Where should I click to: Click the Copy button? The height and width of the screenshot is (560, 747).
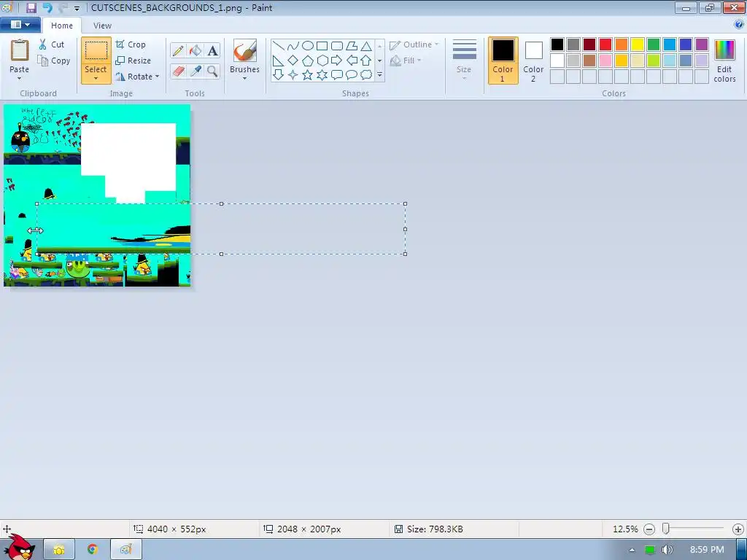point(54,61)
